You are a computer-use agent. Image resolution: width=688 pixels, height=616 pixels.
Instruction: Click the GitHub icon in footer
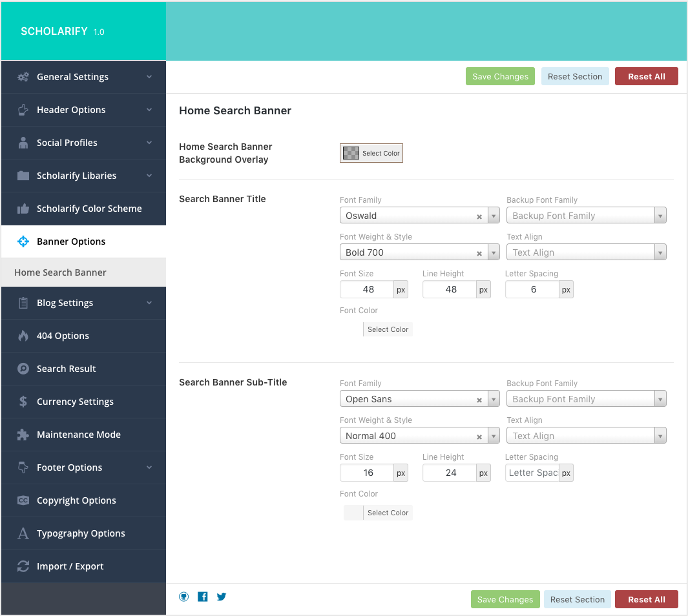[184, 597]
